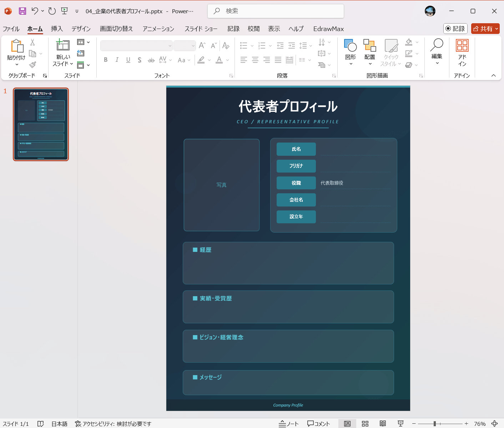504x428 pixels.
Task: Click the zoom in plus control
Action: [466, 424]
